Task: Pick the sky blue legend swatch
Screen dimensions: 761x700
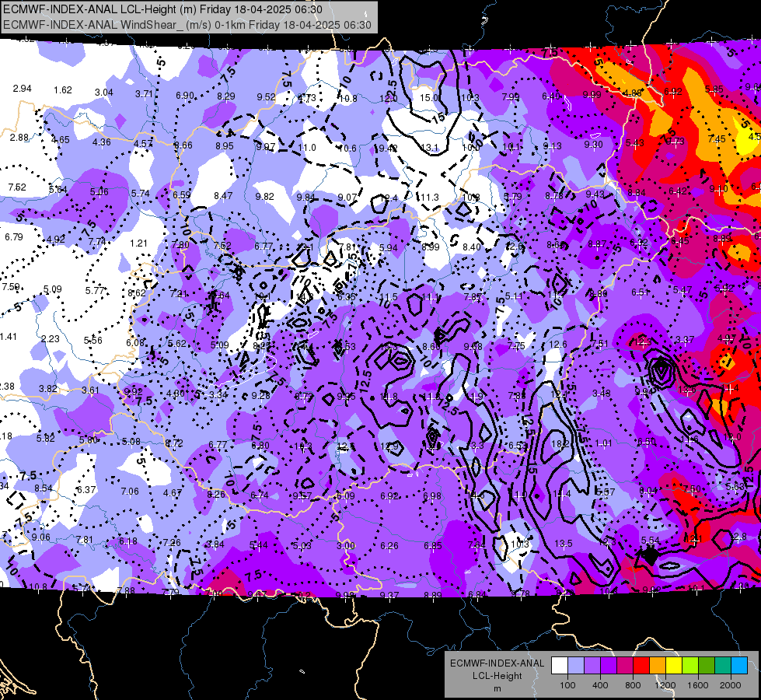Action: (739, 666)
